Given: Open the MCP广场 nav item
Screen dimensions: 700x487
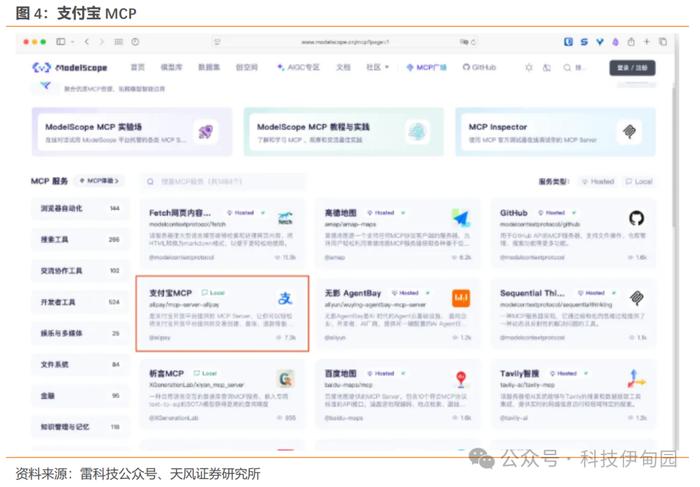Looking at the screenshot, I should [x=426, y=67].
